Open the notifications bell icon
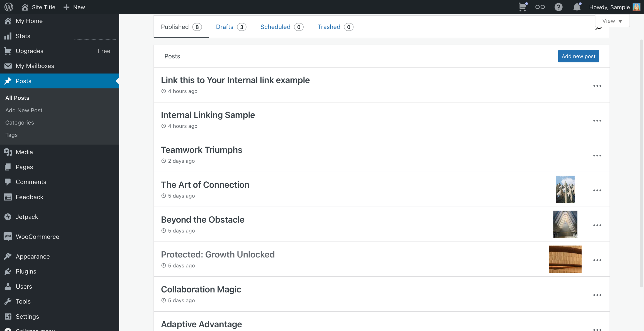This screenshot has width=644, height=331. click(577, 7)
